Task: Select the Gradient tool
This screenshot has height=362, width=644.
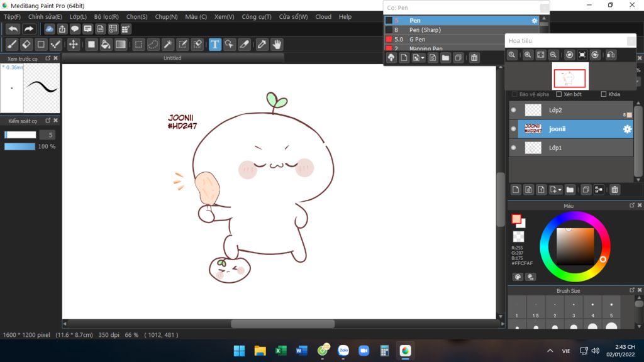Action: point(120,45)
